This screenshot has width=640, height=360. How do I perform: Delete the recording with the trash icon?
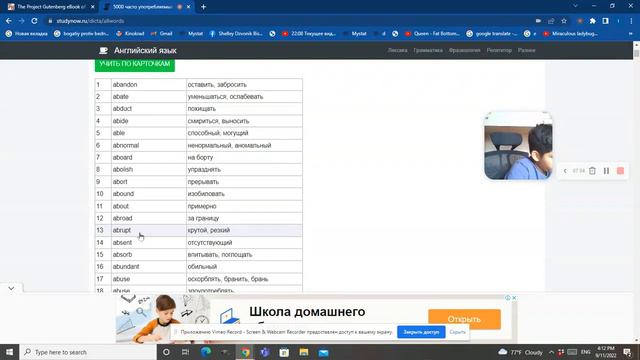[592, 171]
